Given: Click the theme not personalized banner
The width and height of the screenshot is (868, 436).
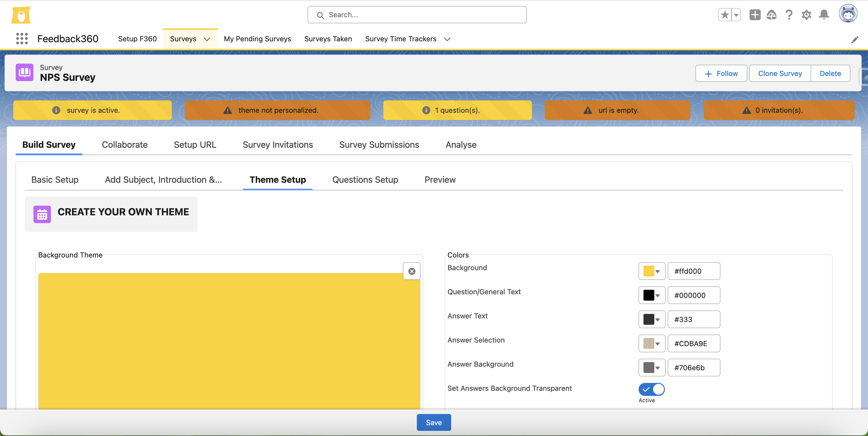Looking at the screenshot, I should [278, 110].
